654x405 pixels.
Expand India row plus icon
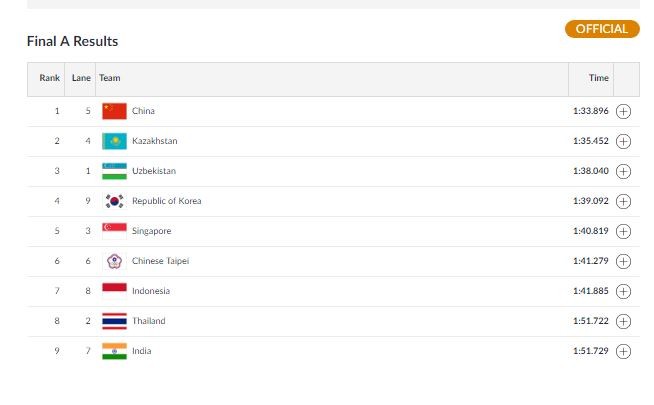click(x=623, y=352)
